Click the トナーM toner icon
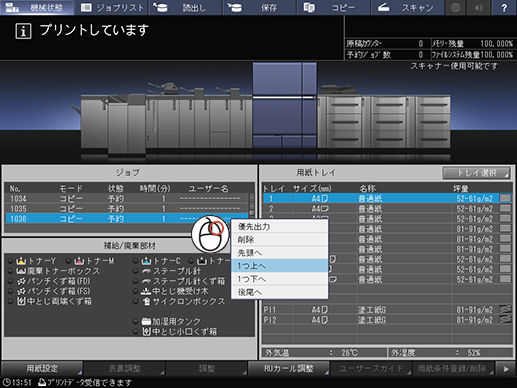The image size is (517, 388). tap(79, 260)
